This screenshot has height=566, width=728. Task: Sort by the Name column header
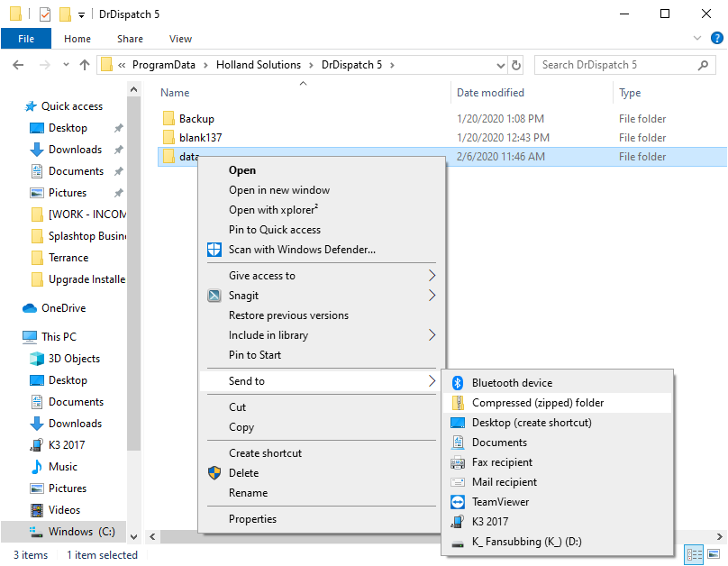303,93
